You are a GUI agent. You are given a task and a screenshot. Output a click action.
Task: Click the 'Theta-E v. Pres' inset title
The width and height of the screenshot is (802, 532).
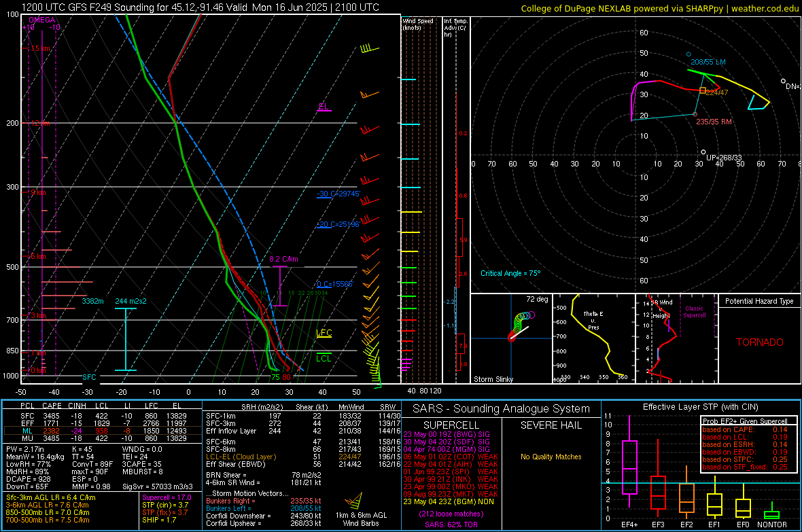[x=593, y=320]
